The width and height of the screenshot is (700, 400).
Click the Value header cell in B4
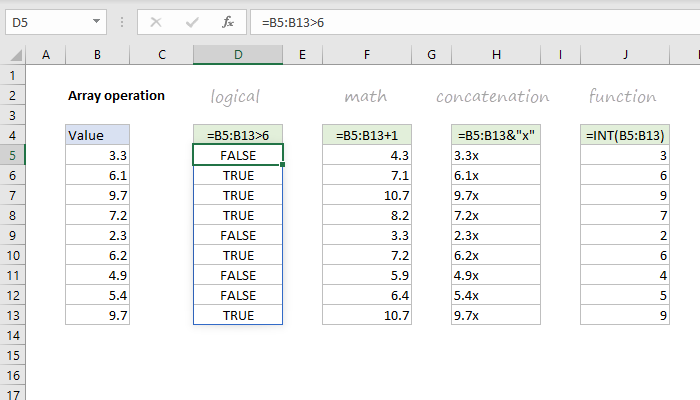coord(97,135)
